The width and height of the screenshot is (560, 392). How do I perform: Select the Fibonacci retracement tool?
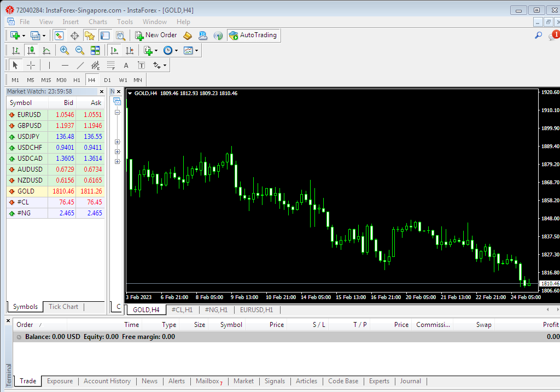coord(110,66)
